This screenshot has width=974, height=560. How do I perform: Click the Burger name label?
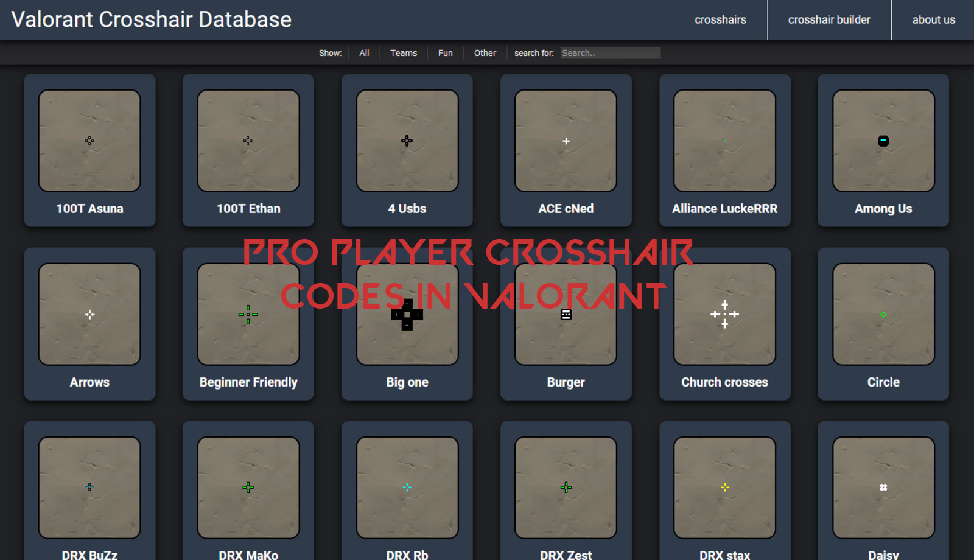tap(566, 382)
